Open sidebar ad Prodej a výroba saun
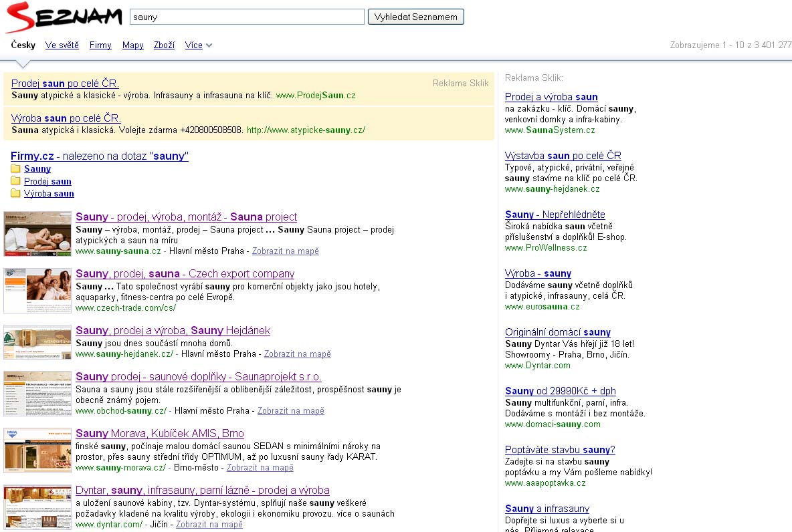Viewport: 792px width, 532px height. [551, 97]
